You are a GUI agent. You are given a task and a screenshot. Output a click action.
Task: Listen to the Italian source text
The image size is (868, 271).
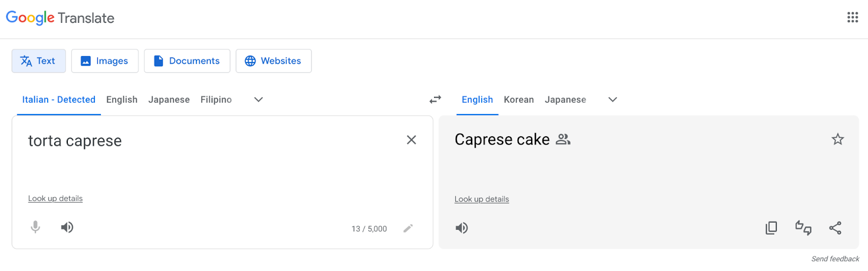67,227
